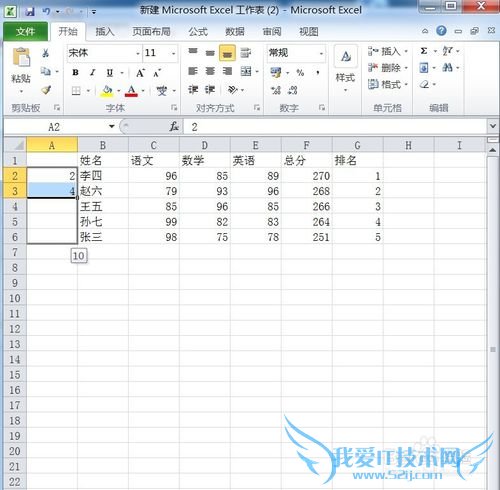500x490 pixels.
Task: Open the Font dialog launcher
Action: click(174, 107)
